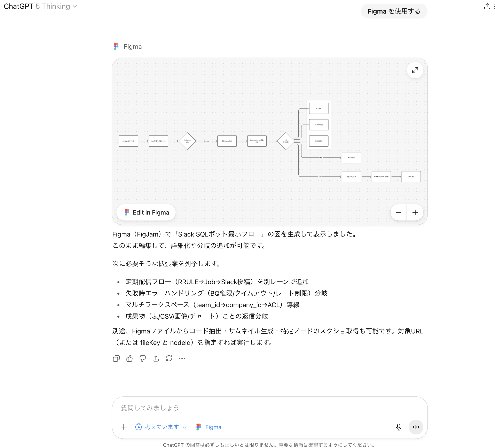Click the SQL decision diamond in the diagram
The height and width of the screenshot is (448, 495).
285,141
